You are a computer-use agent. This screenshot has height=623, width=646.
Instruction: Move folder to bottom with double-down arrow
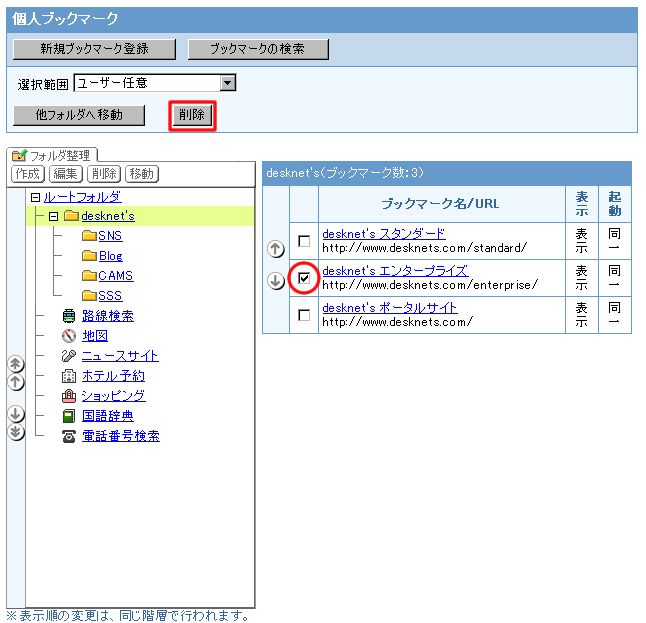tap(16, 432)
